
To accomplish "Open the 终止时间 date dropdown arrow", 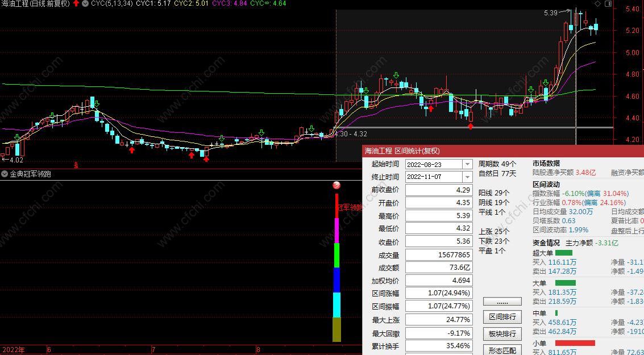I will coord(467,177).
